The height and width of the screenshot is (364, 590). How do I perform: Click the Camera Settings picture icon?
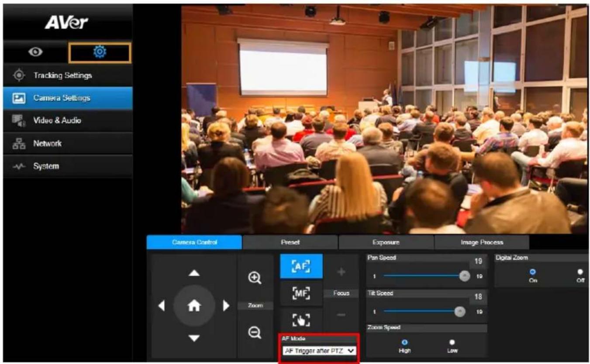coord(19,98)
